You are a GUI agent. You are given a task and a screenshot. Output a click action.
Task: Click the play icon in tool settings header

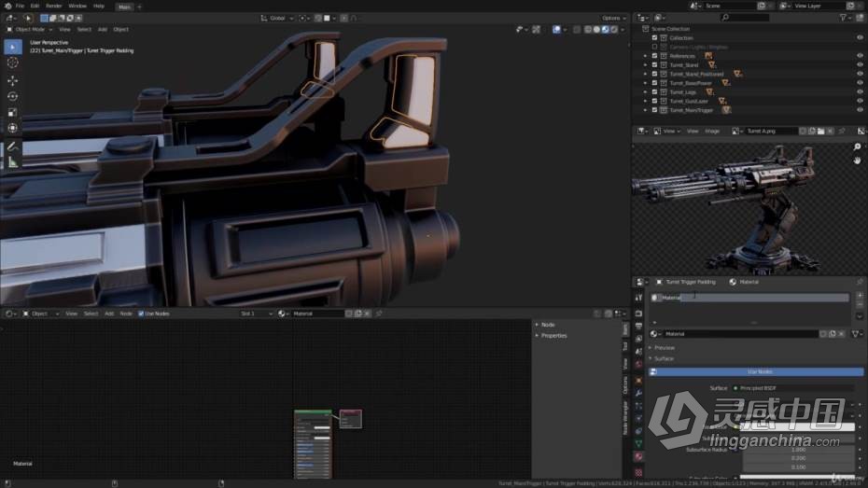pos(28,19)
